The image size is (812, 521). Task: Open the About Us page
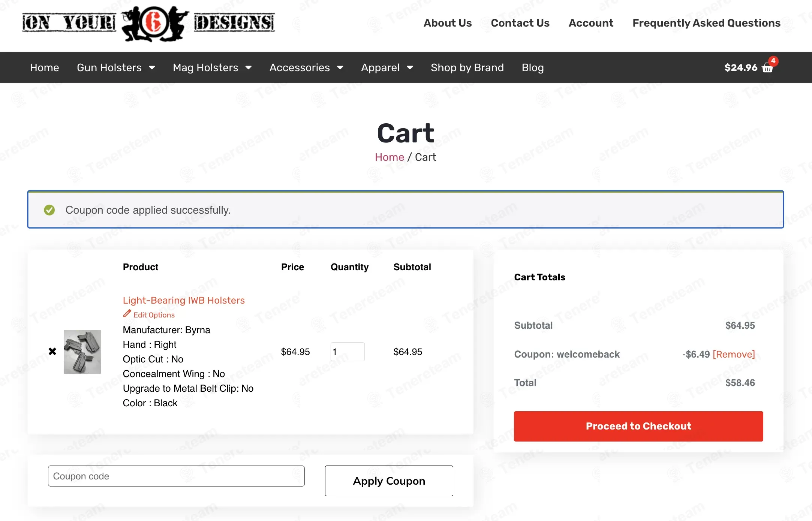tap(448, 23)
